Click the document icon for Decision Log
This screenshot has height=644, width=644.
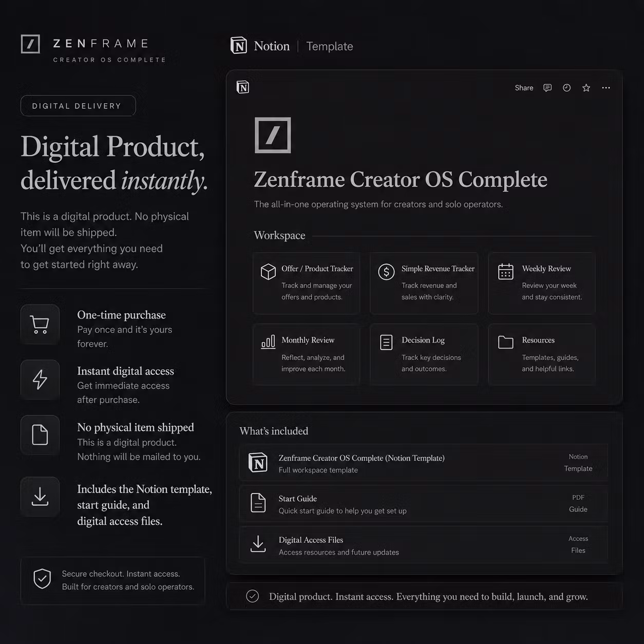(386, 342)
